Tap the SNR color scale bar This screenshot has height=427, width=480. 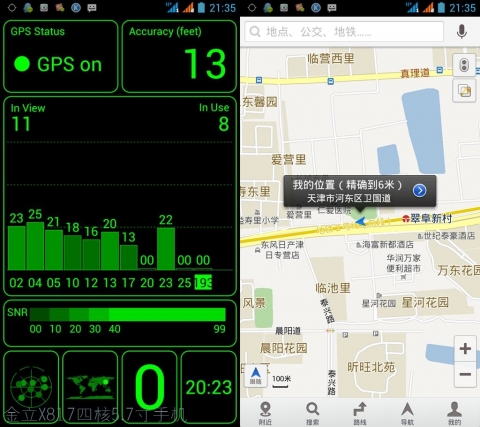point(128,314)
